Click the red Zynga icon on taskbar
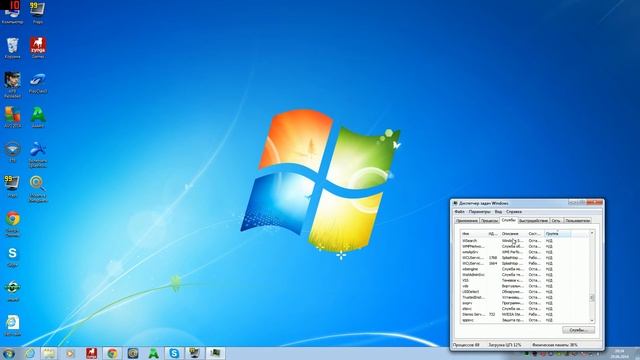Viewport: 640px width, 360px height. [91, 353]
